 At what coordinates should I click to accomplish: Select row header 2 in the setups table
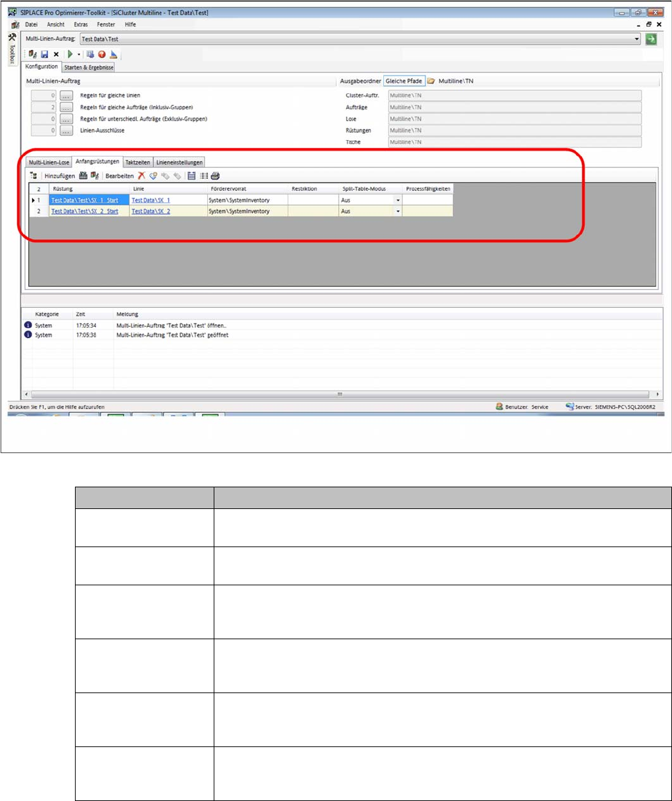[39, 211]
